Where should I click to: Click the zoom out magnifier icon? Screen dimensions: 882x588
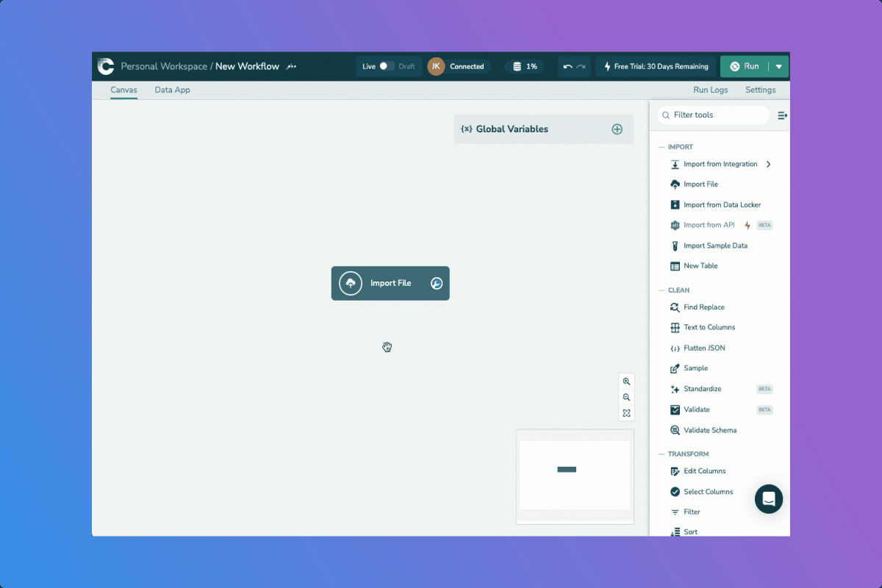pyautogui.click(x=626, y=398)
